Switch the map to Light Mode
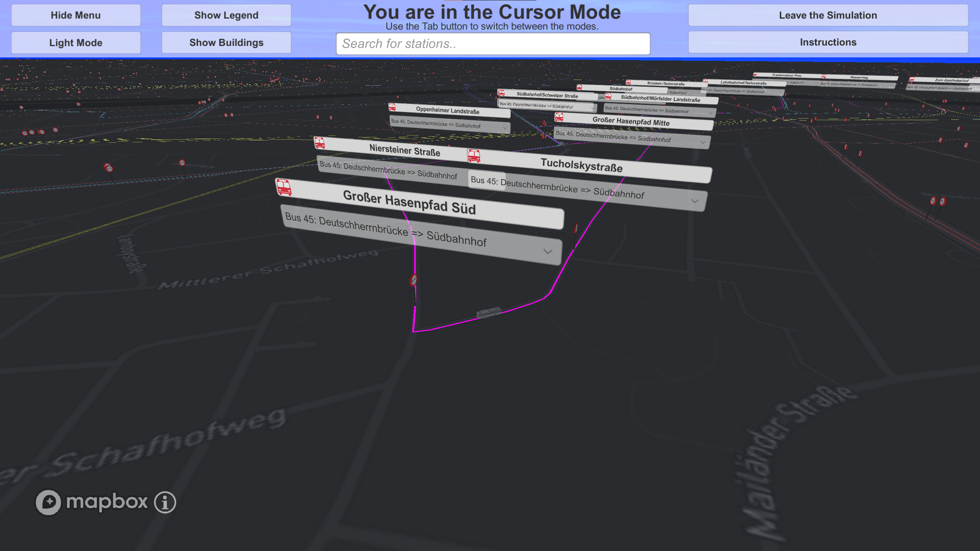 pos(76,42)
